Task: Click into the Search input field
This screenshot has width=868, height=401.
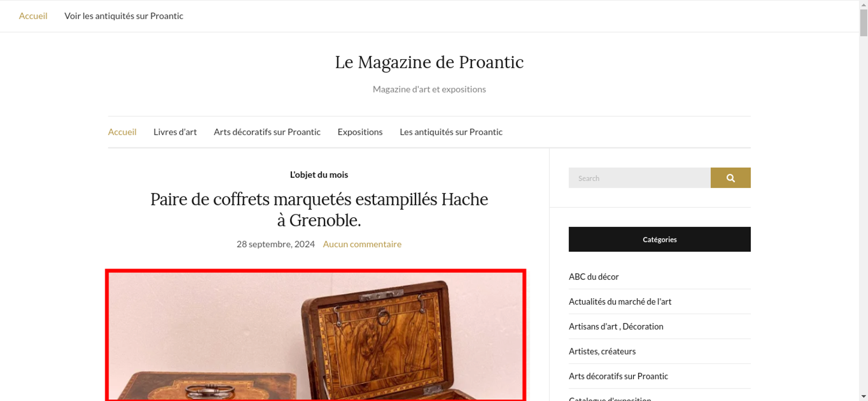Action: 640,178
